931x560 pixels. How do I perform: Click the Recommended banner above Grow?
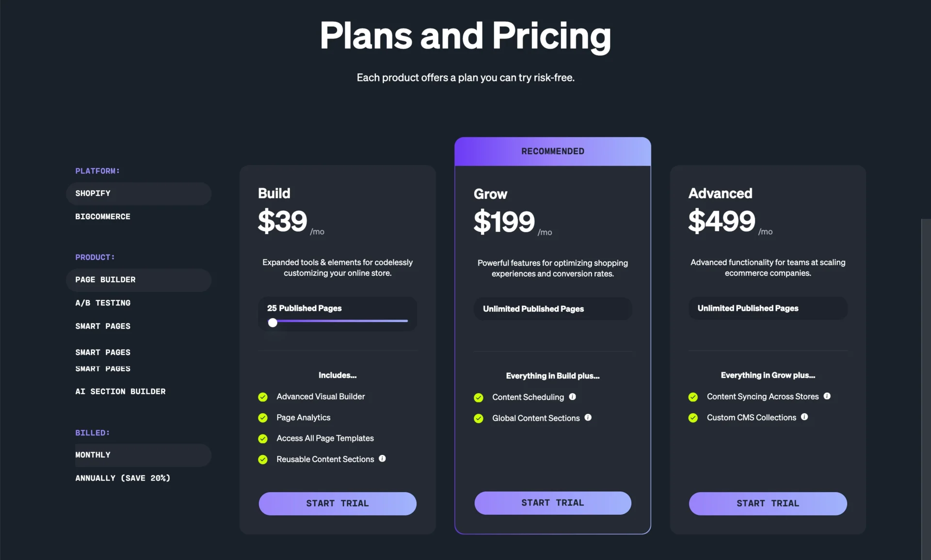[552, 151]
